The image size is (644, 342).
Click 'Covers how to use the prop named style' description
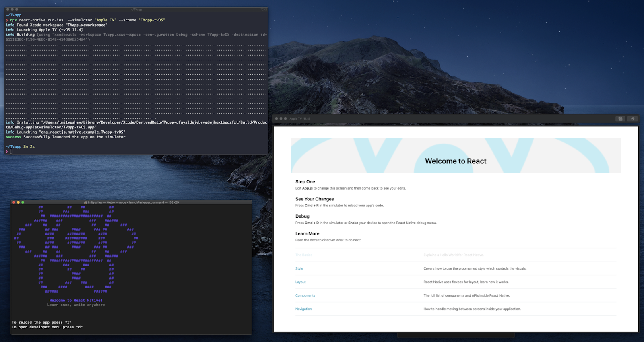[x=475, y=268]
